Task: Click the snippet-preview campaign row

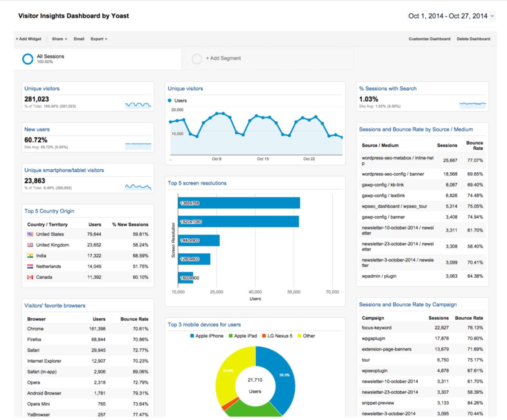Action: [422, 403]
